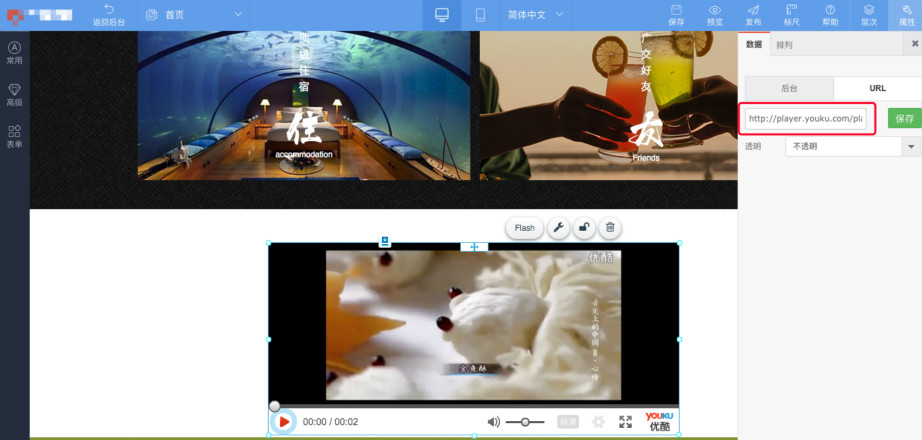Switch to desktop view mode
This screenshot has height=440, width=922.
(442, 15)
